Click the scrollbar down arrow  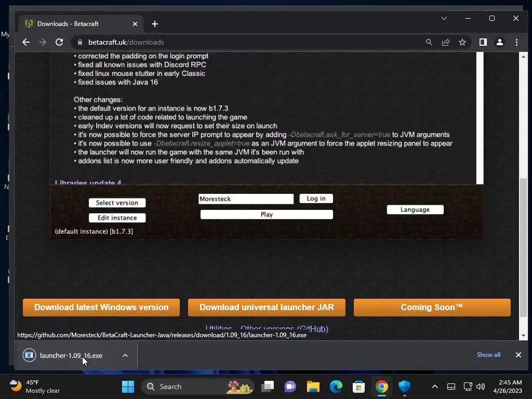click(x=523, y=336)
